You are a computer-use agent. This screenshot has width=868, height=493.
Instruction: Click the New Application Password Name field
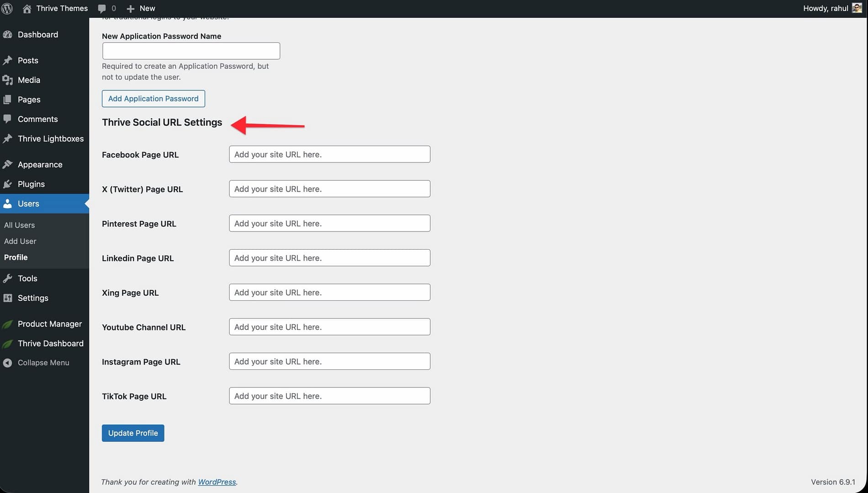click(x=191, y=51)
